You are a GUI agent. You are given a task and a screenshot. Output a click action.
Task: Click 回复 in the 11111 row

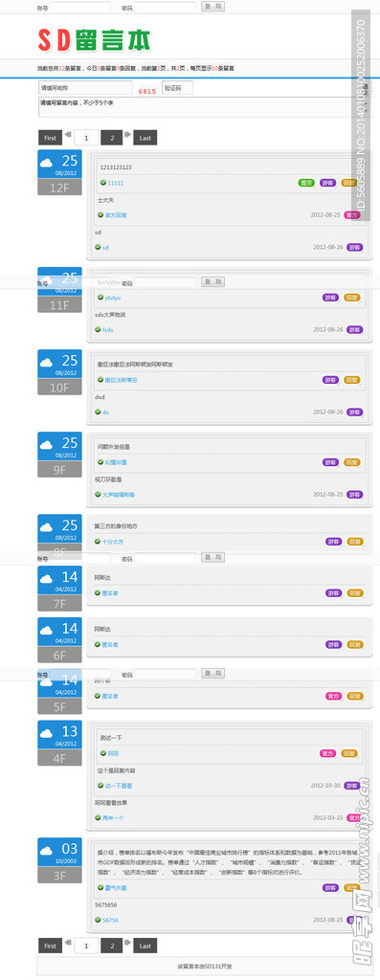(x=349, y=183)
